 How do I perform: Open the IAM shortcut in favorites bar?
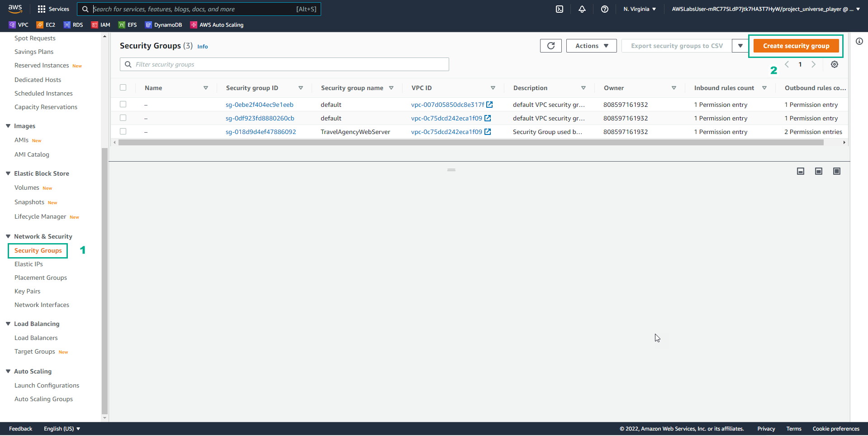101,25
